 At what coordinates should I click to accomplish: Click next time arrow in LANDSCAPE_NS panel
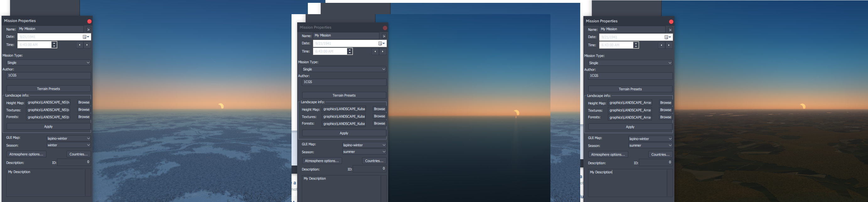coord(87,45)
